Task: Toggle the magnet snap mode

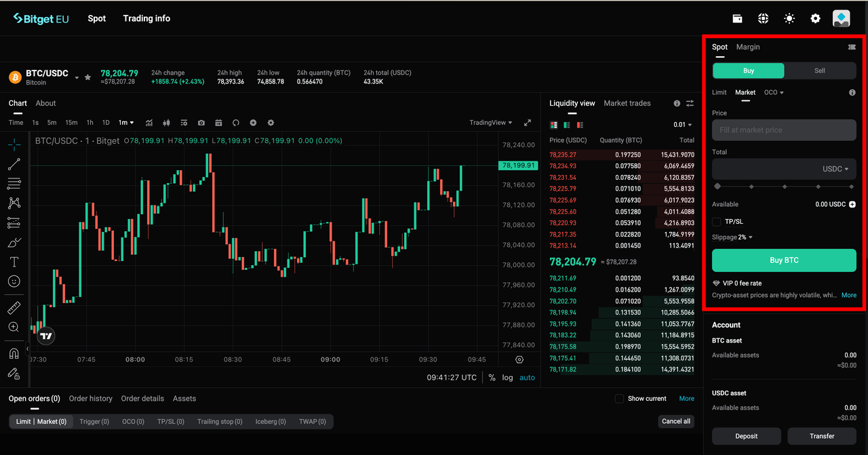Action: pyautogui.click(x=14, y=353)
